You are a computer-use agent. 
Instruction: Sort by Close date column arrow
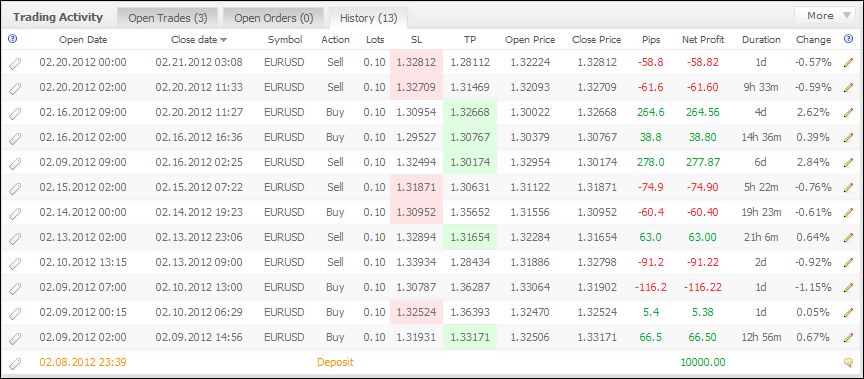(223, 40)
